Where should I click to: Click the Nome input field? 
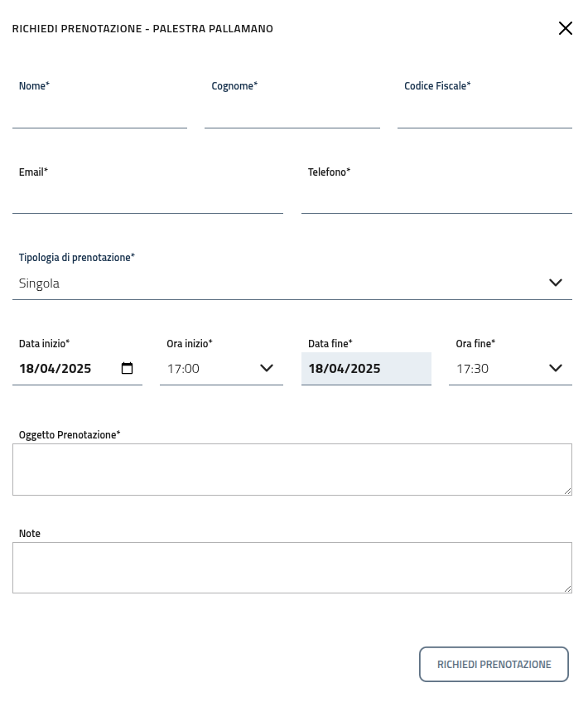coord(99,114)
